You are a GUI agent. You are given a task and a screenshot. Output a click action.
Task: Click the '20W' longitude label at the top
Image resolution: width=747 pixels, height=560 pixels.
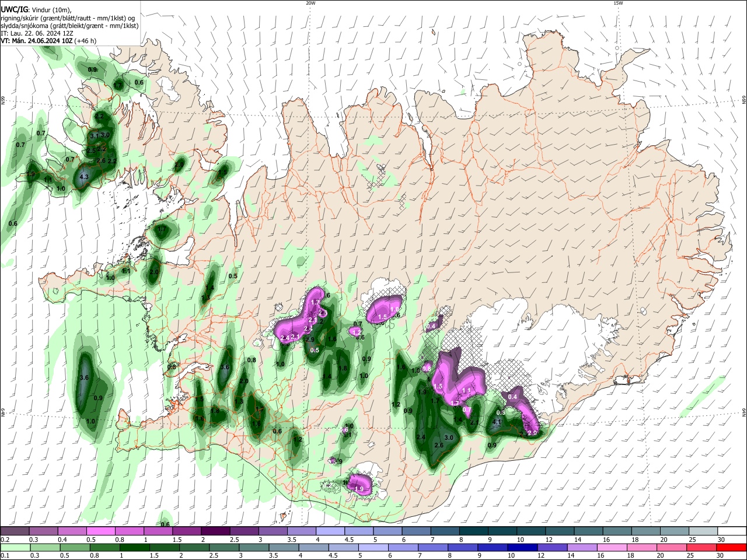pyautogui.click(x=310, y=3)
